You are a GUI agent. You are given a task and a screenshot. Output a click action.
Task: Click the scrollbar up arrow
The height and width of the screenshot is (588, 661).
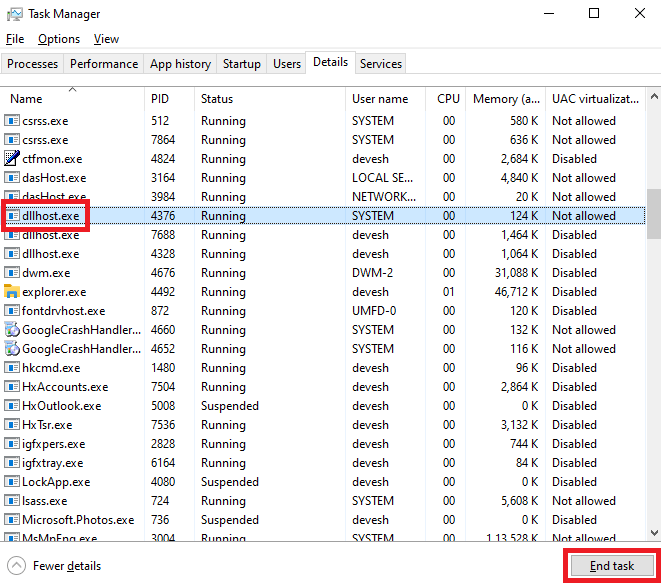coord(654,97)
